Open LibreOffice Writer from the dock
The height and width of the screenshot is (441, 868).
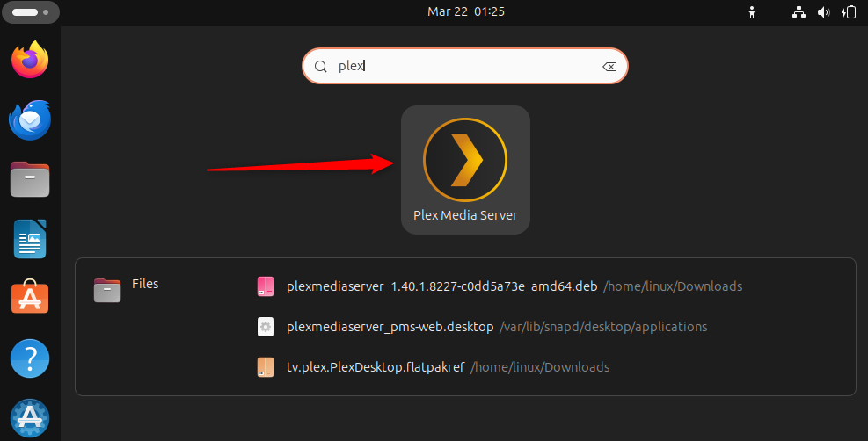[30, 239]
